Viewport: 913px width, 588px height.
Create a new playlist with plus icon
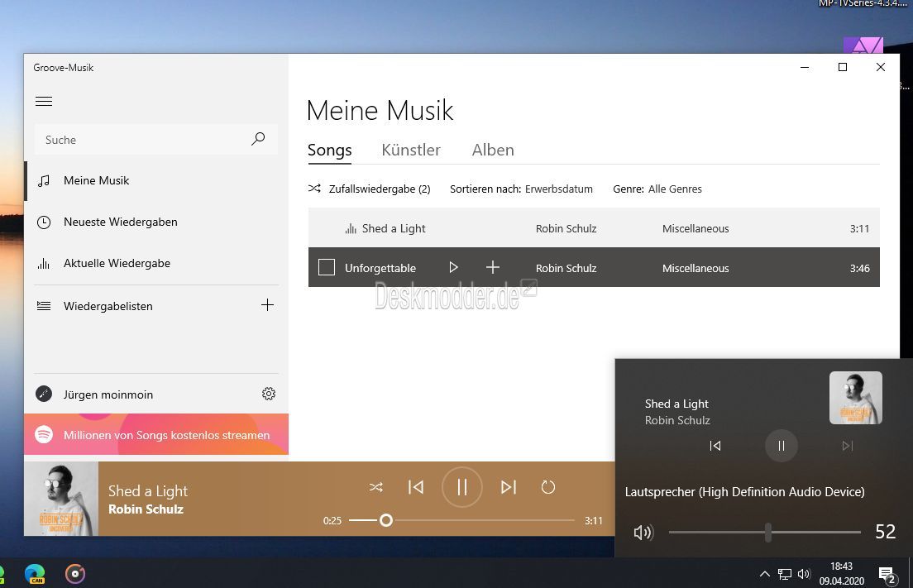point(267,305)
